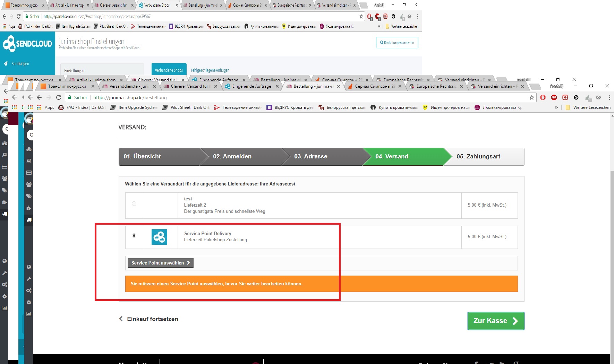Open the Chrome menu in junima-shop window
The image size is (614, 364).
(609, 97)
